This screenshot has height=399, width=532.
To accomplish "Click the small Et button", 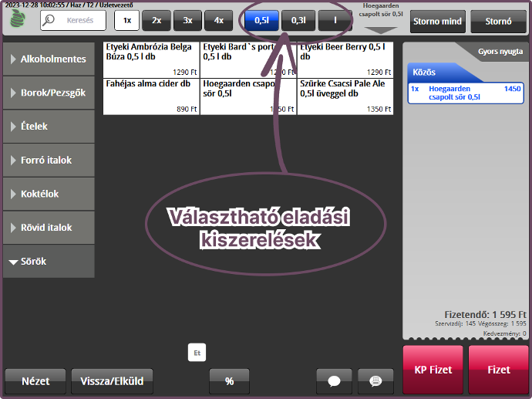I will 197,353.
